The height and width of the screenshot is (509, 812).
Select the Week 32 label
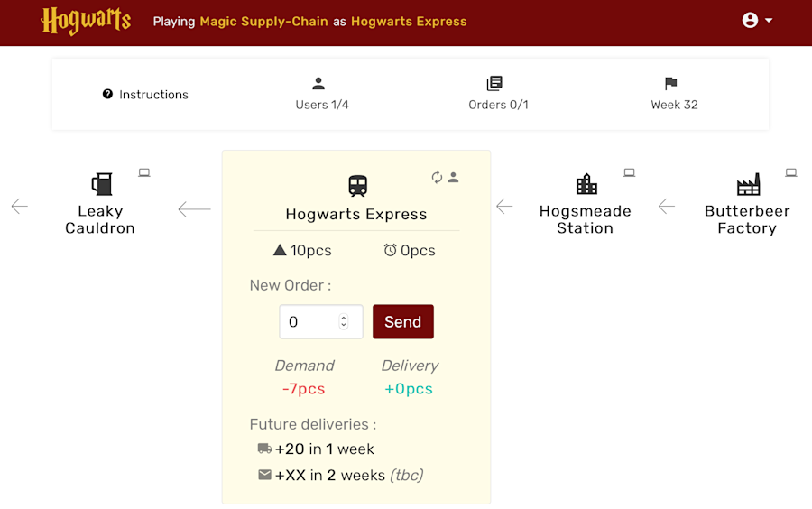[674, 105]
